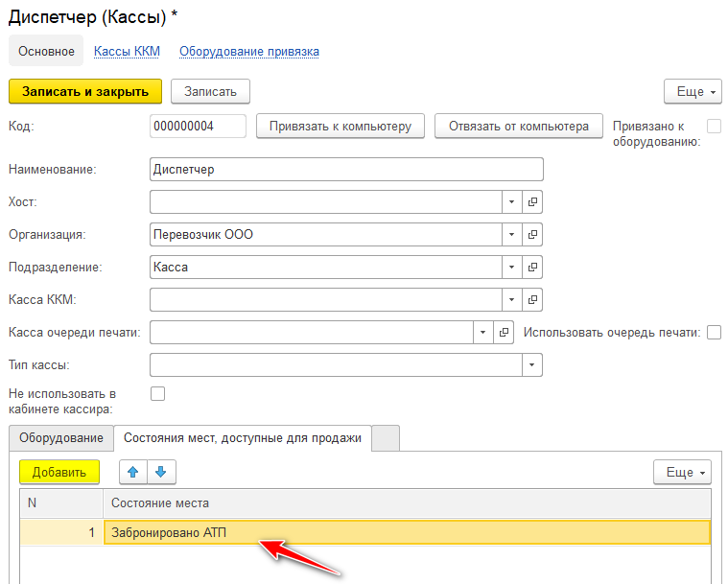Move the row up with blue arrow
The image size is (728, 584).
pyautogui.click(x=133, y=472)
